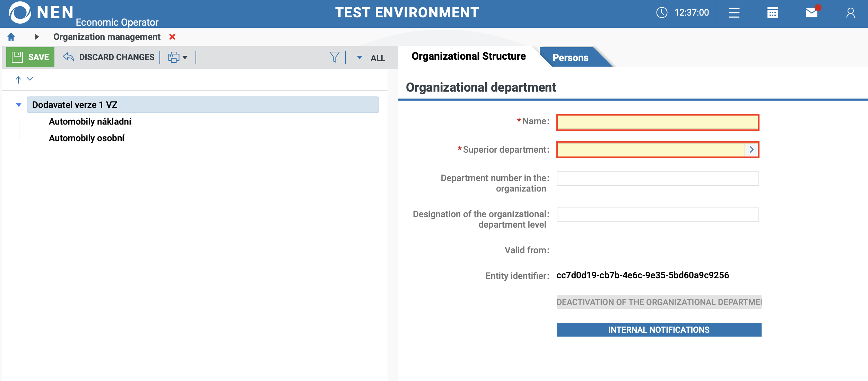Click the filter funnel icon
The width and height of the screenshot is (868, 381).
point(334,57)
